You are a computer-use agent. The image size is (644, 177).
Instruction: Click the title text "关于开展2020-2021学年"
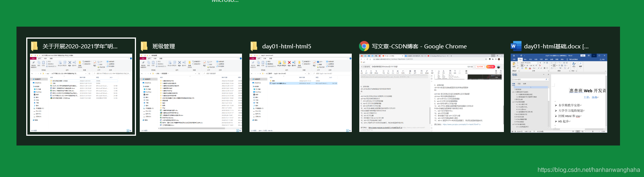[x=80, y=46]
